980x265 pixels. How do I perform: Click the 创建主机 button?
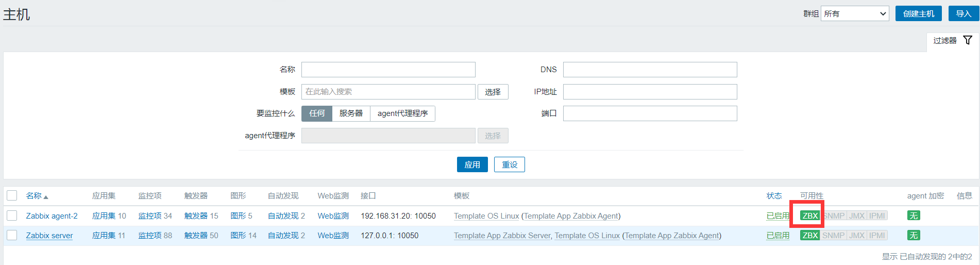tap(918, 14)
